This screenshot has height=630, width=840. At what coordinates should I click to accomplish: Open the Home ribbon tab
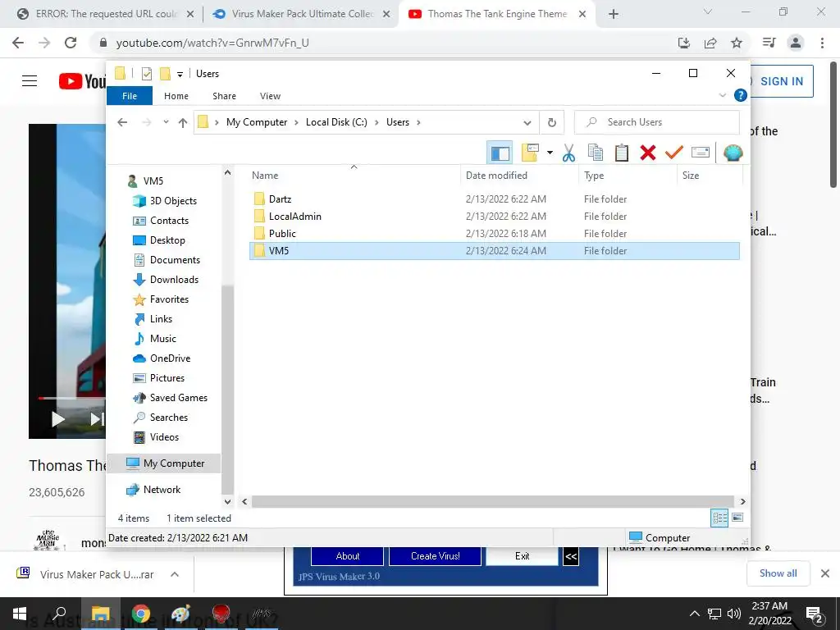(176, 96)
